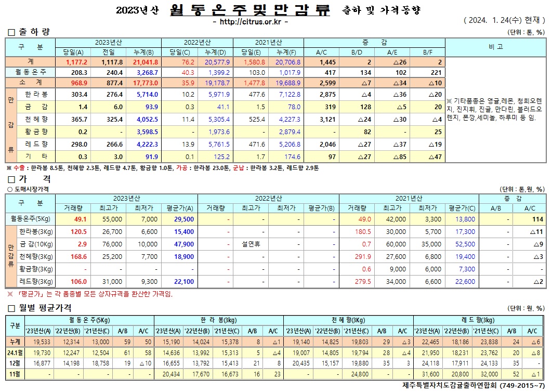This screenshot has height=392, width=552.
Task: Click the 금감(10Kg) row label
Action: pyautogui.click(x=35, y=244)
